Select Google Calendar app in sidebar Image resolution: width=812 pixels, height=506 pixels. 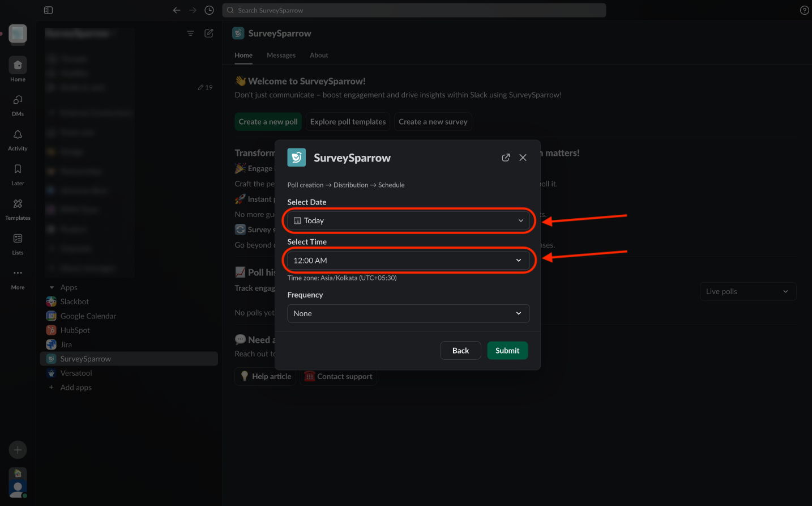88,316
